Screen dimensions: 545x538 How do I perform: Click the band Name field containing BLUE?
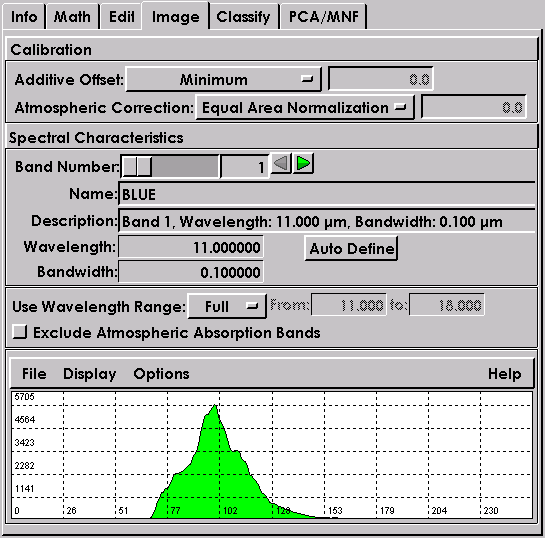(x=327, y=194)
